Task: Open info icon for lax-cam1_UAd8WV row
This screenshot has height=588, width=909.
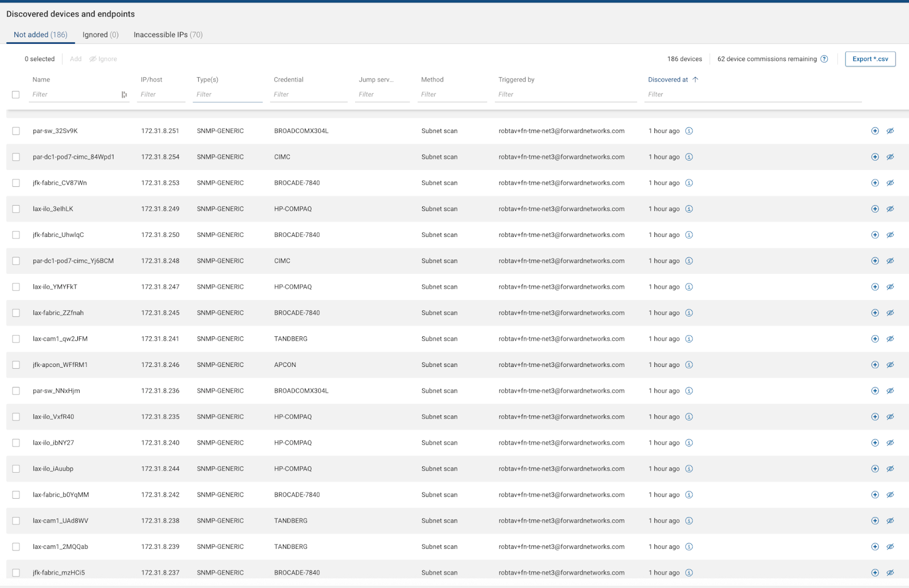Action: pyautogui.click(x=689, y=521)
